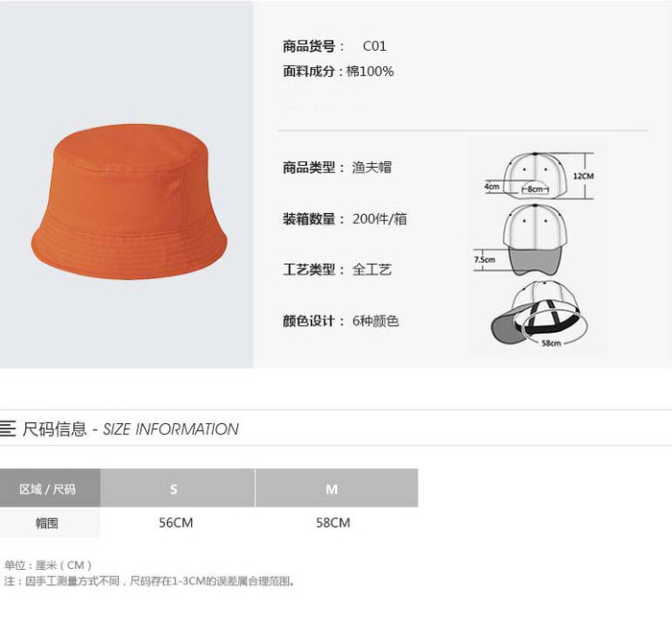Click the 棉100% fabric composition text

coord(370,71)
